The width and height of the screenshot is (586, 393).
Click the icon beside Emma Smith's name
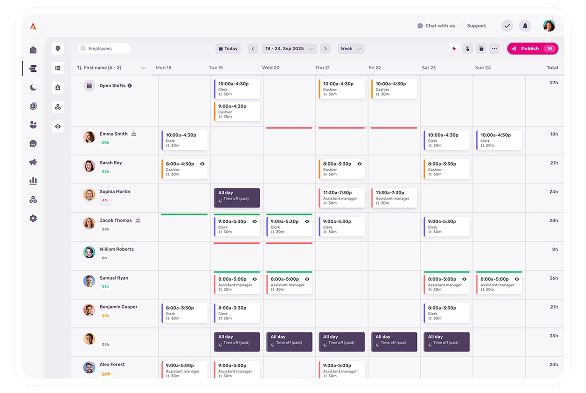[134, 134]
